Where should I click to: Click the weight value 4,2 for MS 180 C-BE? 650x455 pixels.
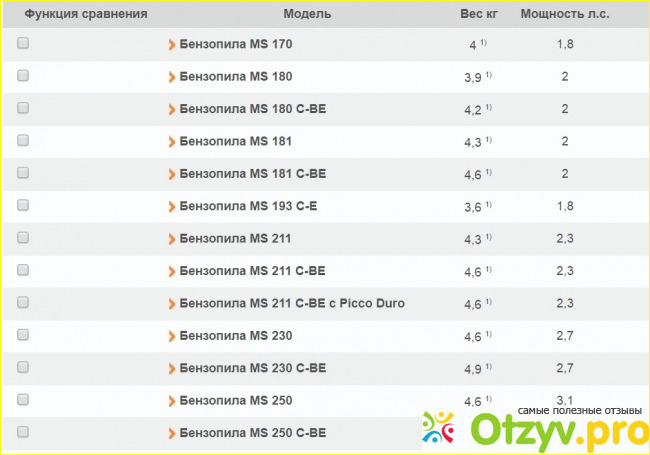point(473,110)
